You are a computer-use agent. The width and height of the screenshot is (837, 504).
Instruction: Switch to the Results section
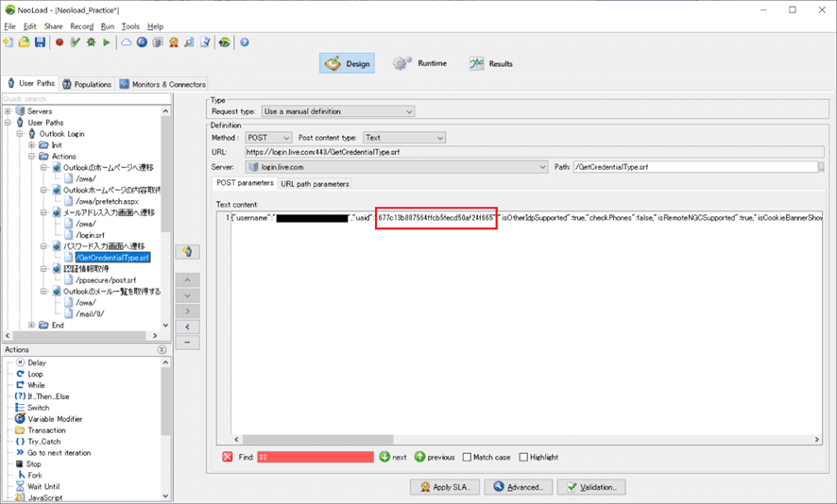tap(490, 63)
